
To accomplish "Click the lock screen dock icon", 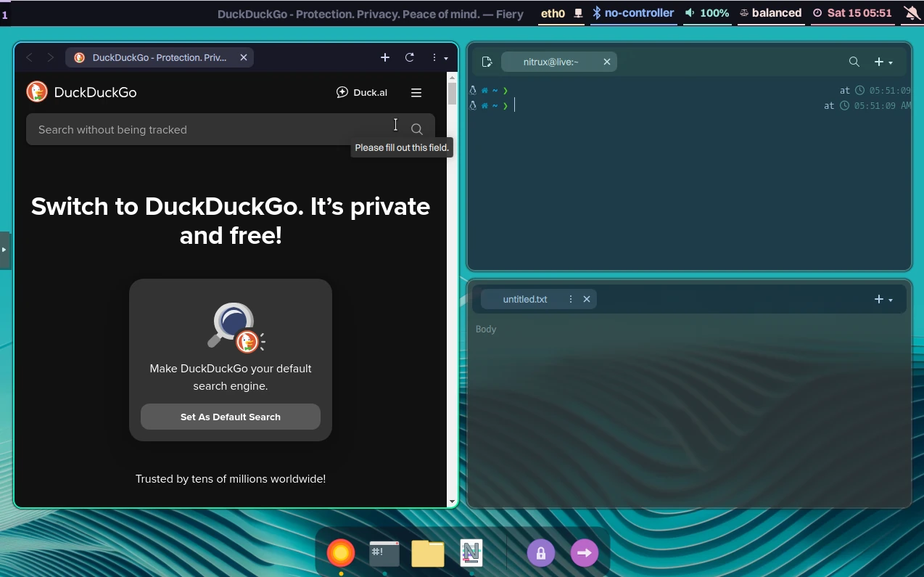I will (540, 553).
